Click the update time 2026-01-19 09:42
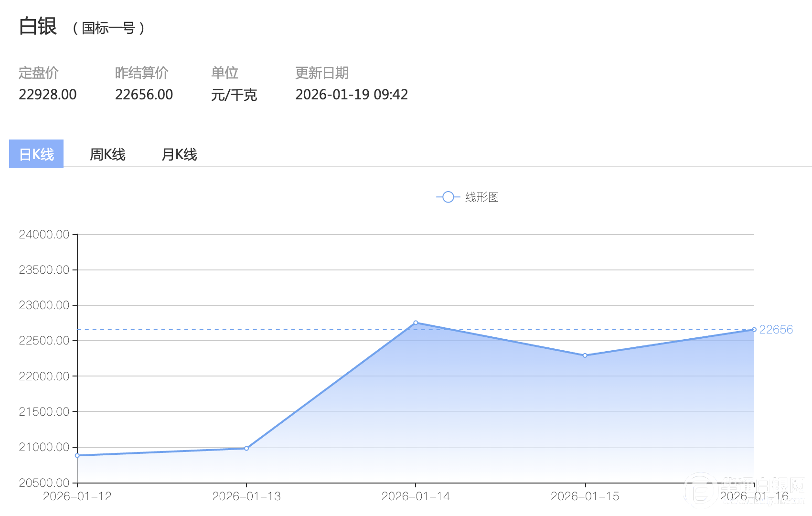812x516 pixels. pyautogui.click(x=352, y=95)
